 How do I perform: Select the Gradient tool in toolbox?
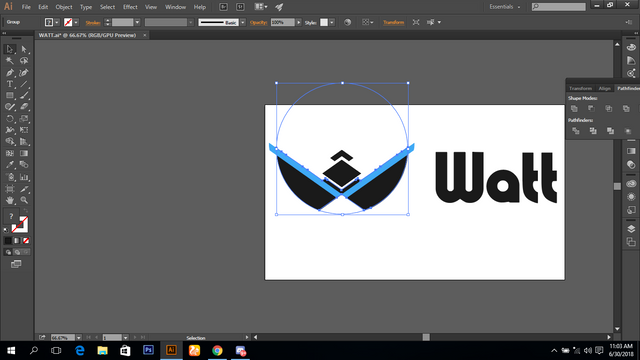click(x=24, y=153)
